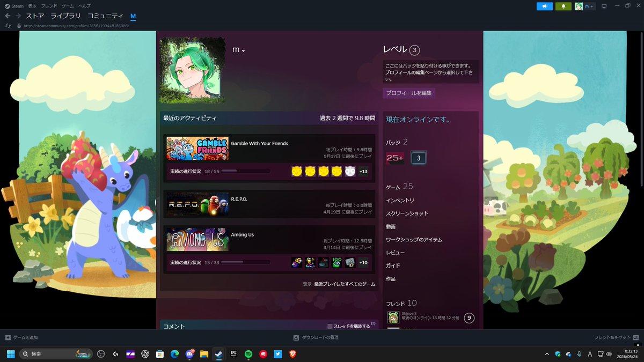The width and height of the screenshot is (644, 362).
Task: Go back using the left arrow
Action: (x=8, y=16)
